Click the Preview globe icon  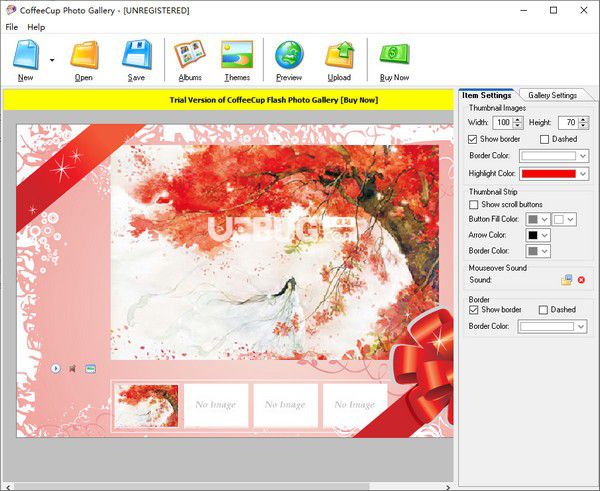click(x=289, y=55)
